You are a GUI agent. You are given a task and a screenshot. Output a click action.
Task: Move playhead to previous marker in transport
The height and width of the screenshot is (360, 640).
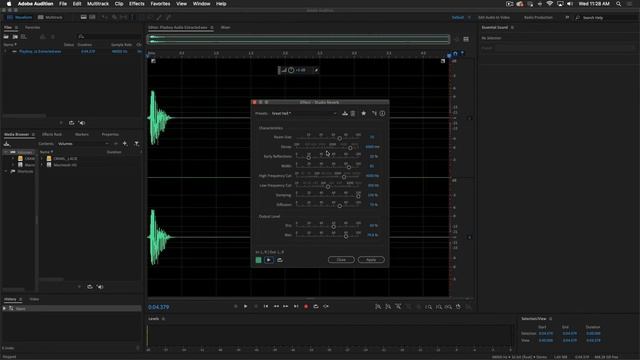coord(266,306)
